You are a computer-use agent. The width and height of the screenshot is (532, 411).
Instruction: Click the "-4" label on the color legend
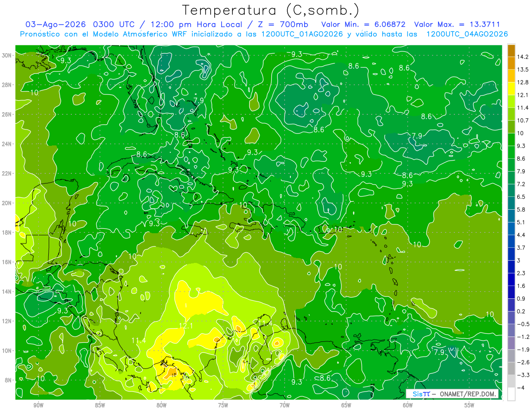(x=520, y=388)
